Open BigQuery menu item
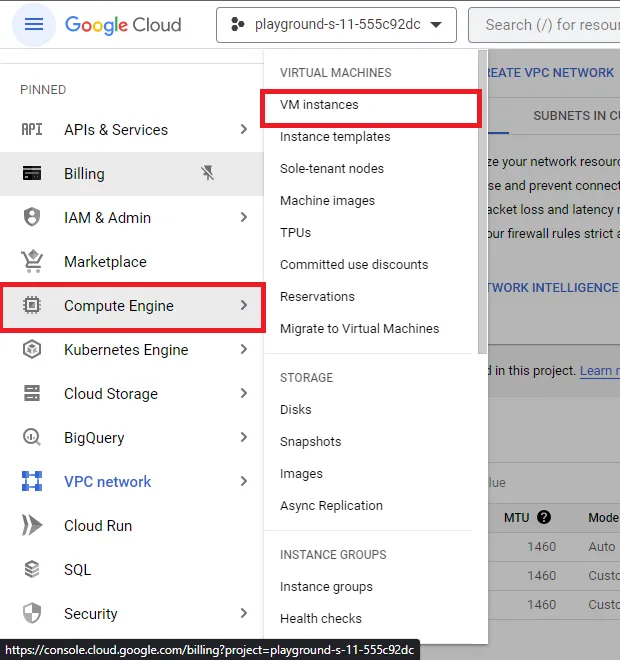Viewport: 620px width, 660px height. pyautogui.click(x=132, y=437)
